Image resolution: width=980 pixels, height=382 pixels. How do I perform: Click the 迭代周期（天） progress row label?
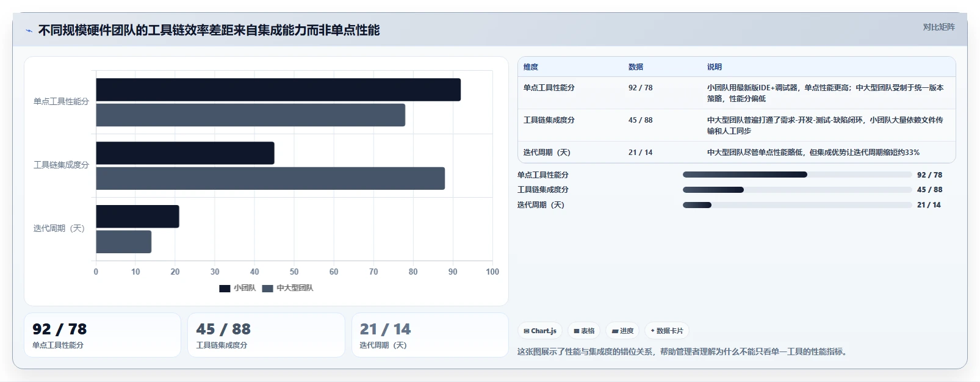[x=541, y=205]
